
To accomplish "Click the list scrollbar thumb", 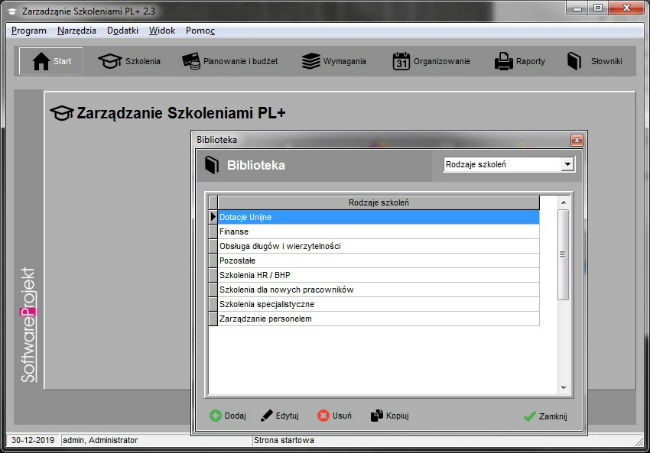I will [x=563, y=254].
